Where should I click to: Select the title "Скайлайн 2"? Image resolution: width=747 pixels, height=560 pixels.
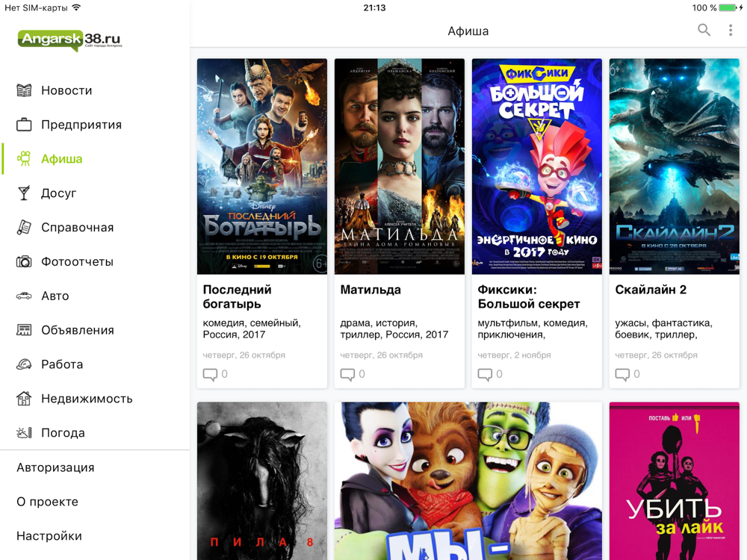coord(651,290)
